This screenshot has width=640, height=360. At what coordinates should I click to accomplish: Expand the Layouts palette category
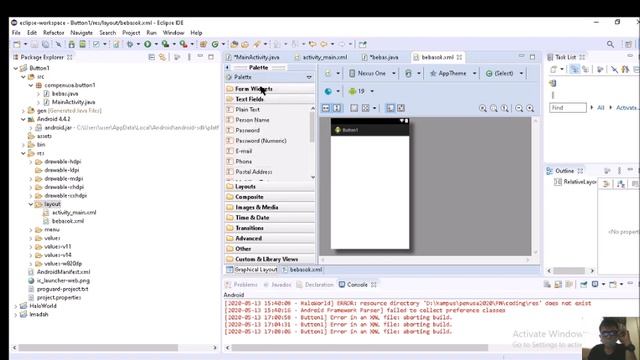(x=269, y=187)
